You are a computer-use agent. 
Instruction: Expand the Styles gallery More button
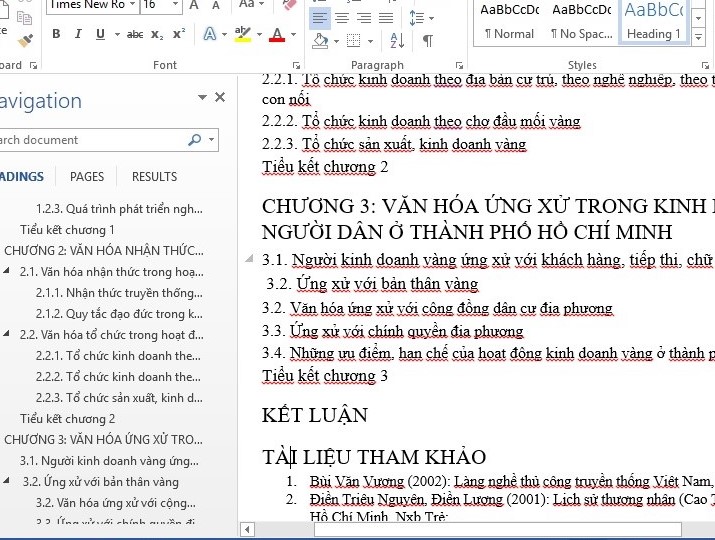(x=699, y=37)
